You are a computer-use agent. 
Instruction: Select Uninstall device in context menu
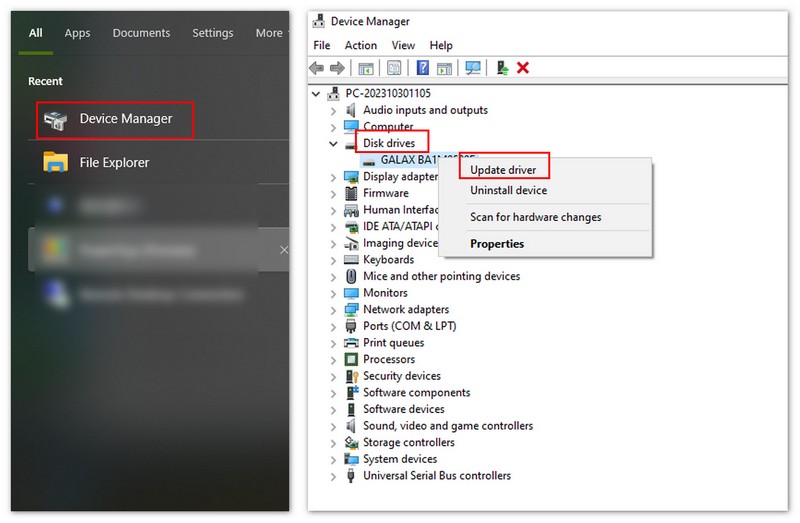(508, 190)
